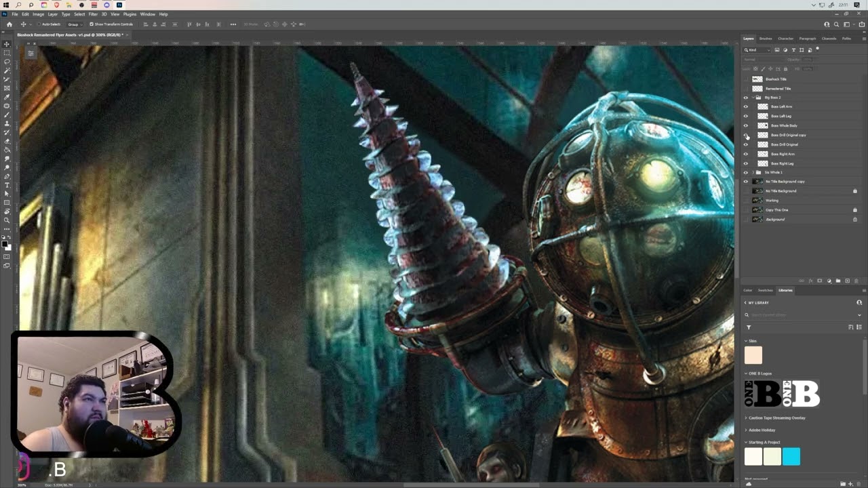This screenshot has height=488, width=868.
Task: Collapse the Big Boss 2 group
Action: (x=753, y=98)
